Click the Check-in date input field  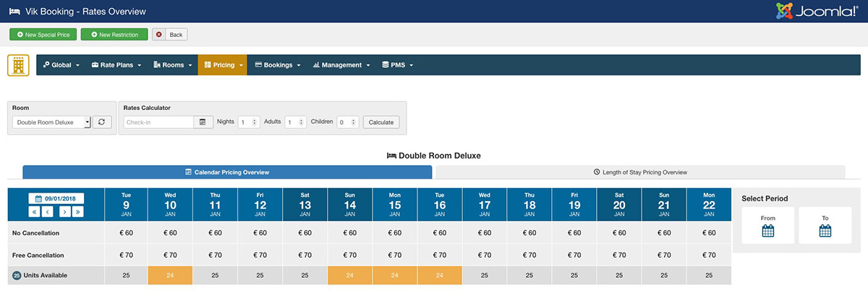pos(158,122)
